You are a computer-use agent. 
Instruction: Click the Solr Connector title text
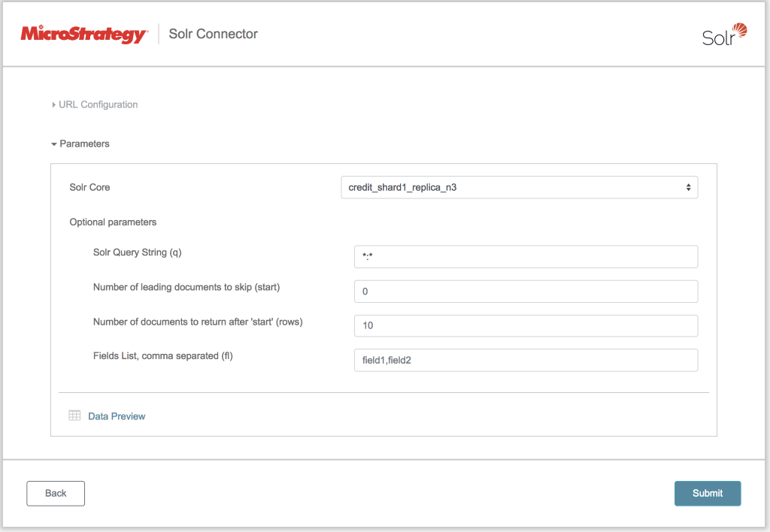213,34
